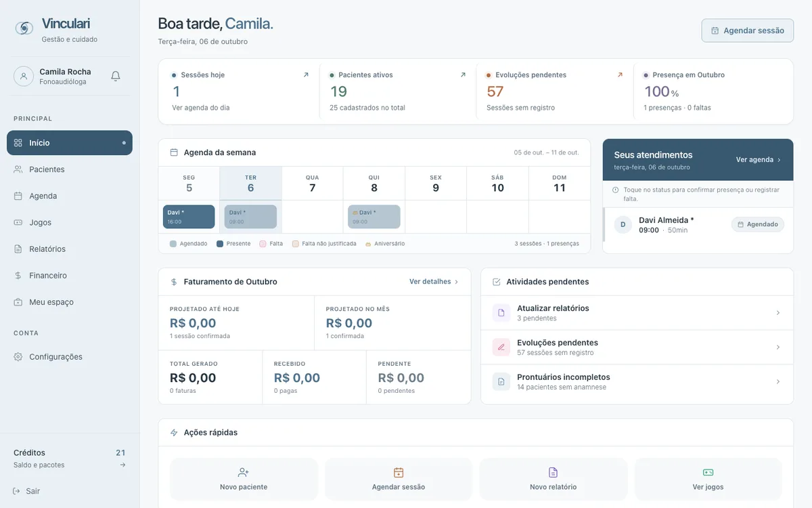Open Davi's Tuesday 09:00 session block
This screenshot has height=508, width=812.
(250, 217)
